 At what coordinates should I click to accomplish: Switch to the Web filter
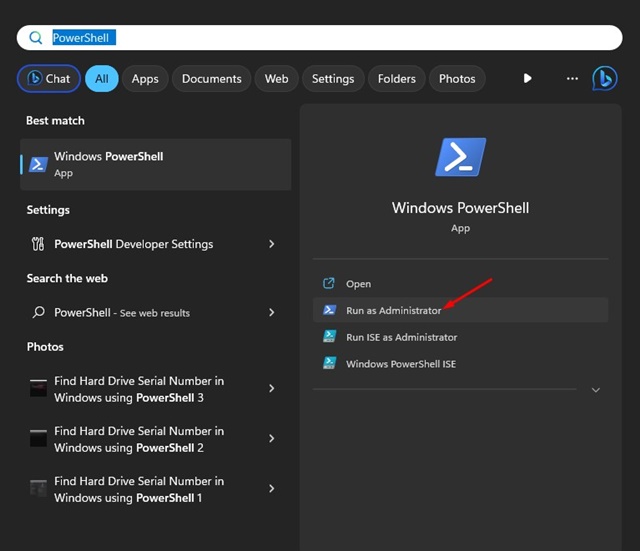pos(276,78)
